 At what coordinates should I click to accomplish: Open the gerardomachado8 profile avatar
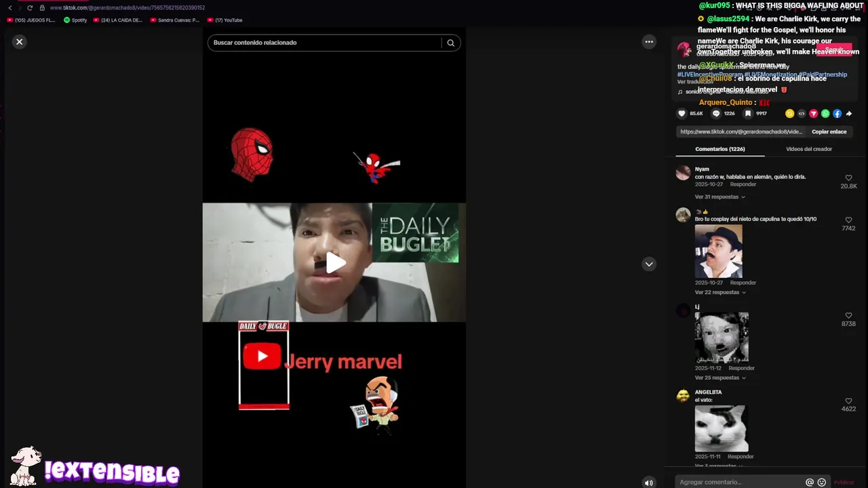(x=684, y=49)
